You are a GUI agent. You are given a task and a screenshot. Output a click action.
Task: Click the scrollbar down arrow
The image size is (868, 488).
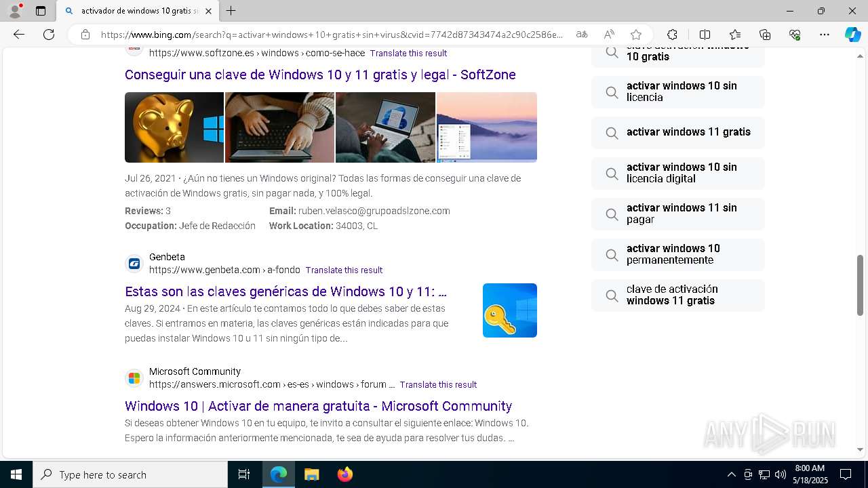click(x=860, y=449)
